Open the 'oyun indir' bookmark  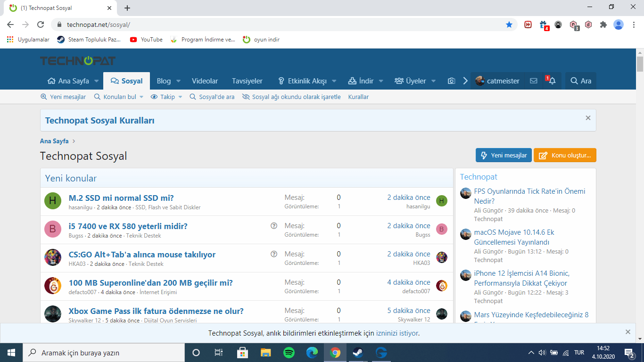pos(261,40)
